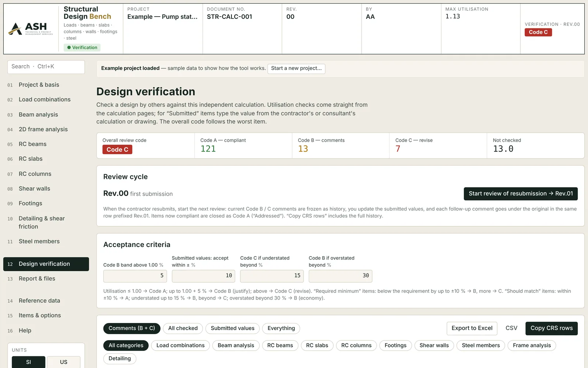Viewport: 588px width, 368px height.
Task: Click Copy CRS rows button
Action: point(551,328)
